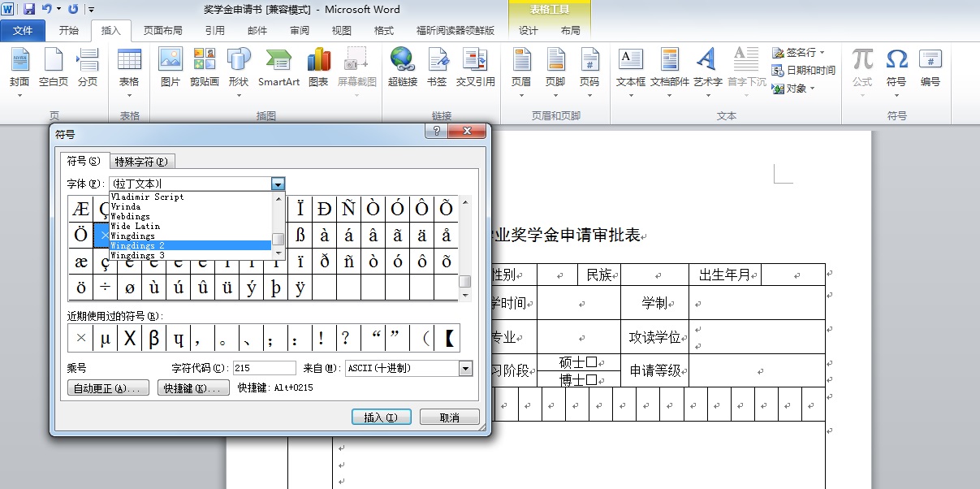Select Wingdings 3 in font list

click(190, 255)
